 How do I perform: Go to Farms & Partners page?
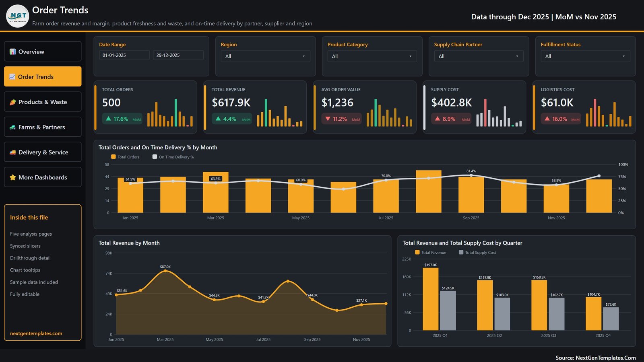tap(43, 127)
